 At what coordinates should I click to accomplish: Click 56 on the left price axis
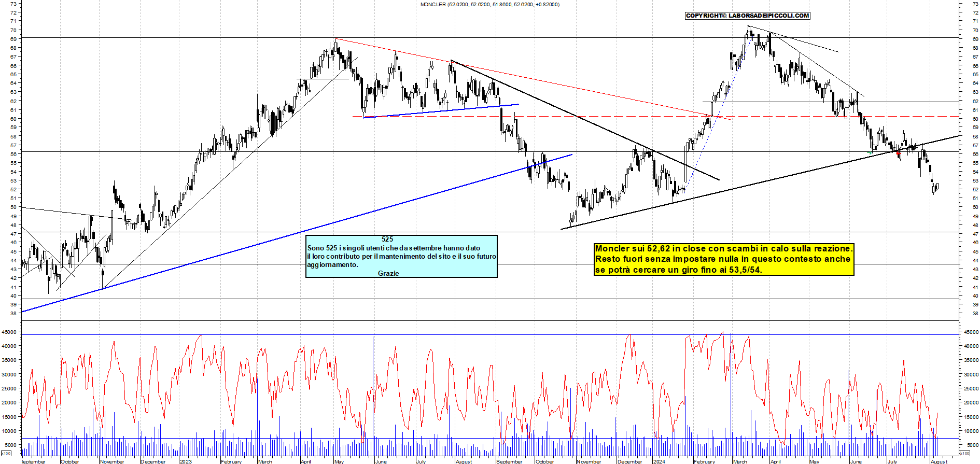click(x=13, y=154)
